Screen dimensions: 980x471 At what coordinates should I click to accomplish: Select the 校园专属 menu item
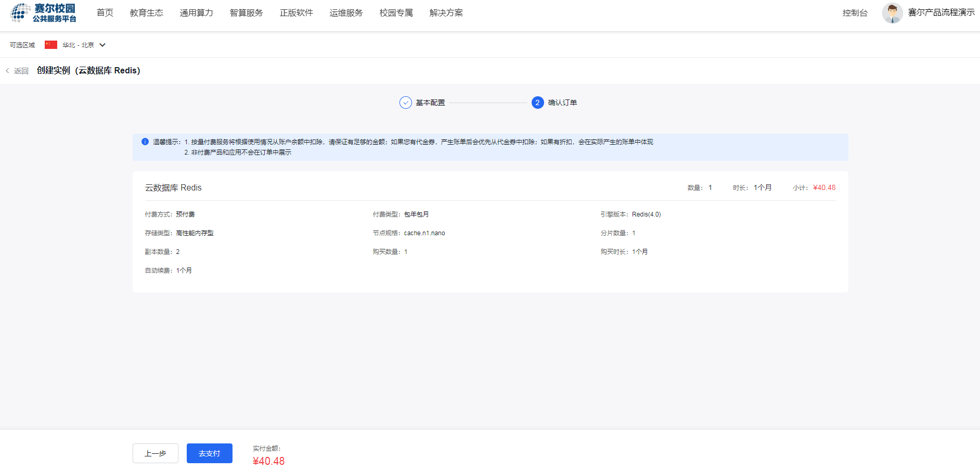point(396,13)
